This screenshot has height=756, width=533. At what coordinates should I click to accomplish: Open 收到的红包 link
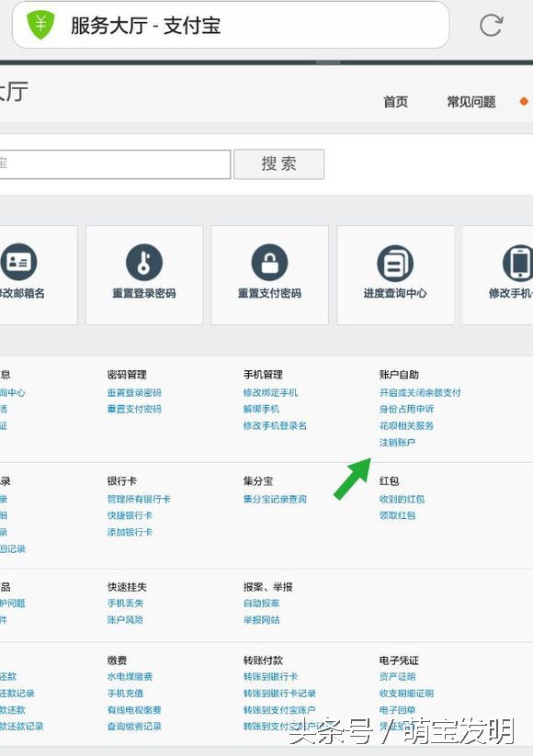point(402,499)
